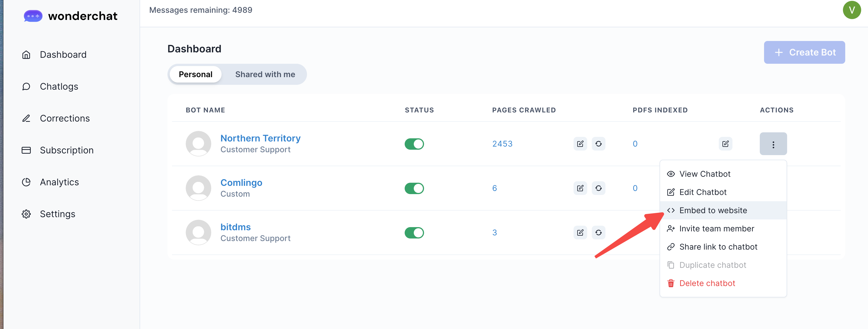Select Embed to website from menu
Image resolution: width=868 pixels, height=329 pixels.
point(713,211)
